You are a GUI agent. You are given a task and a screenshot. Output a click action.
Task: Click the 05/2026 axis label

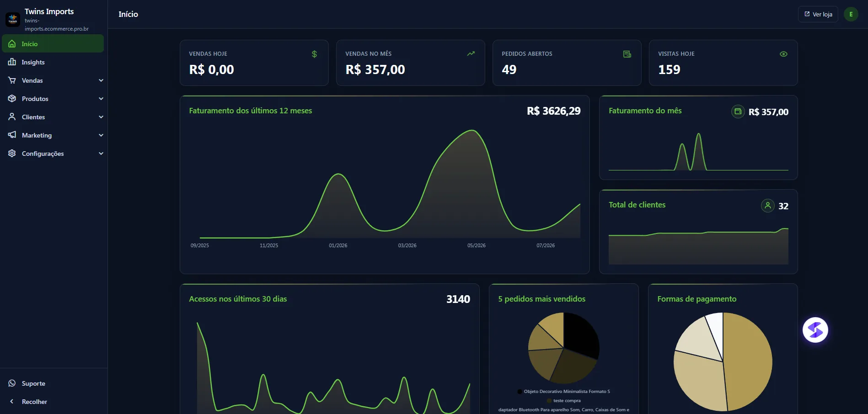(x=477, y=245)
